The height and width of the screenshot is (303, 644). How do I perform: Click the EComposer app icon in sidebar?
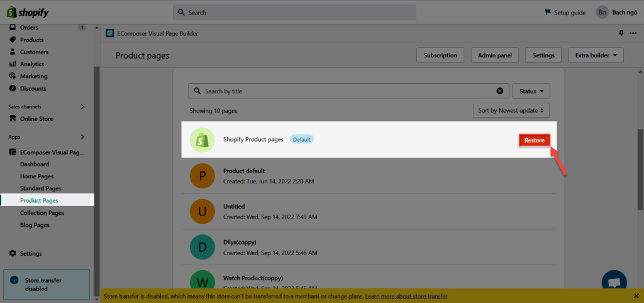pos(13,152)
